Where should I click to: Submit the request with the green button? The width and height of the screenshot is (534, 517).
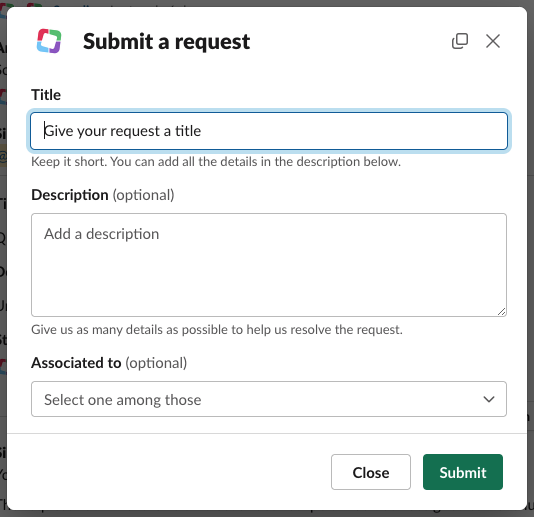(462, 472)
